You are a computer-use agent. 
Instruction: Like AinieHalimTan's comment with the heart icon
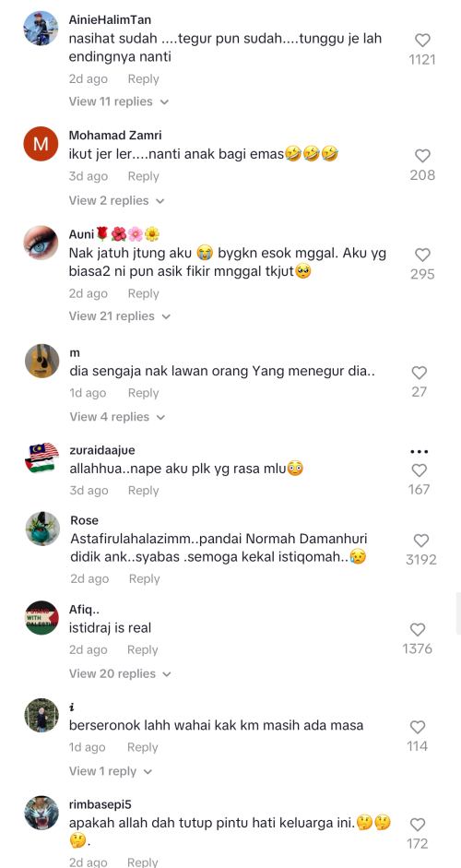422,40
